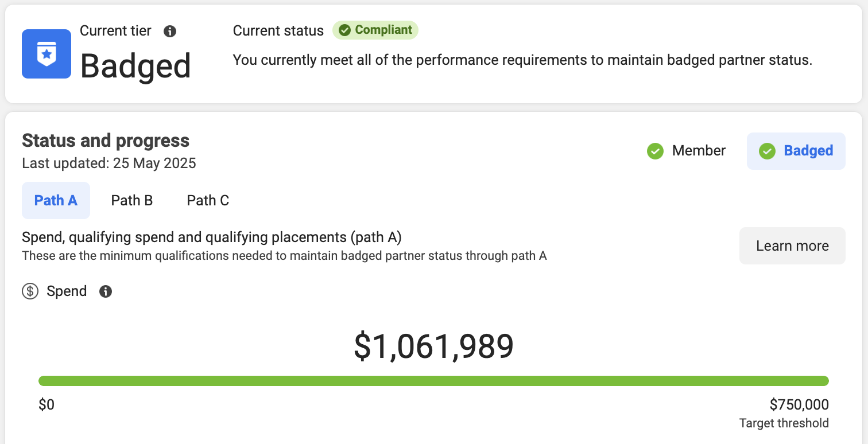Click the green spend progress bar
This screenshot has width=868, height=444.
(x=433, y=381)
